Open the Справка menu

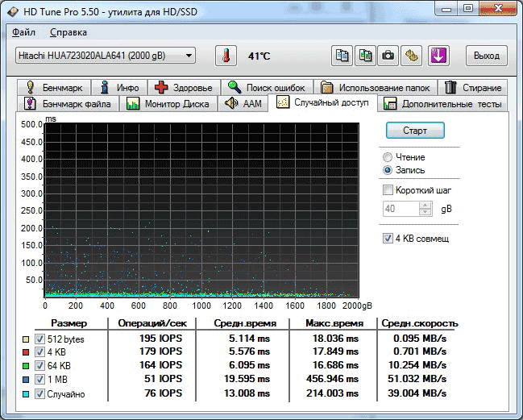tap(68, 32)
